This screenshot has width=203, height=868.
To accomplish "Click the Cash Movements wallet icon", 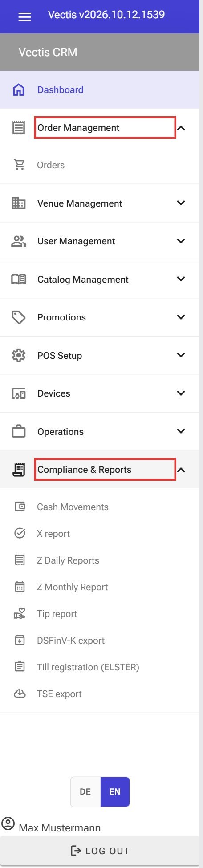I will point(20,507).
